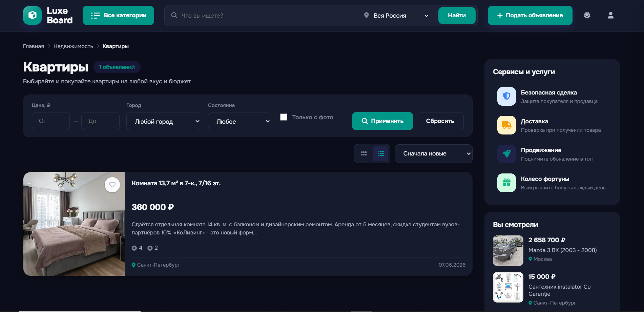Open the Mazda 3 car thumbnail

[508, 251]
